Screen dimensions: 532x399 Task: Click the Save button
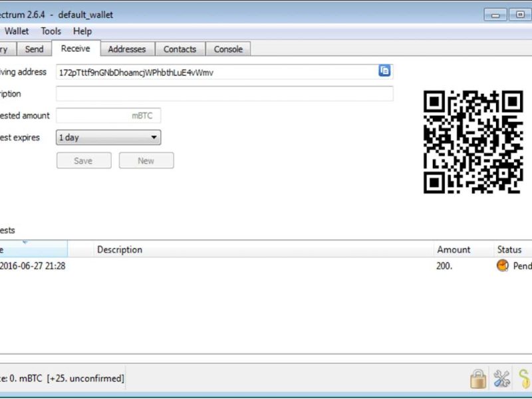84,160
